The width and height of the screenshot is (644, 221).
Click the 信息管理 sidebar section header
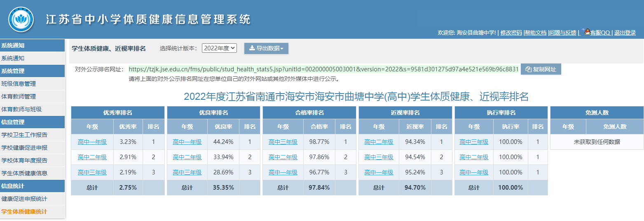point(33,122)
